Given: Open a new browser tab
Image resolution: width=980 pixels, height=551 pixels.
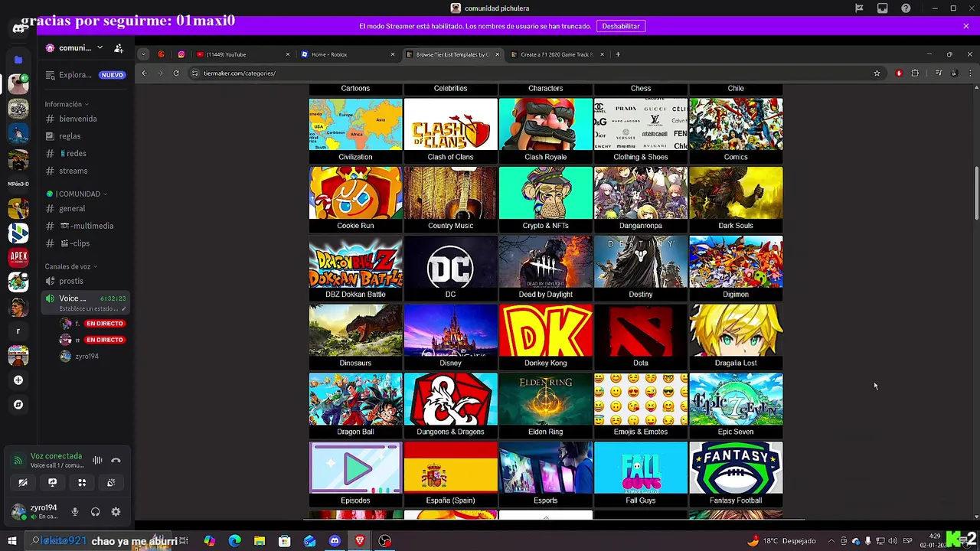Looking at the screenshot, I should pyautogui.click(x=618, y=54).
